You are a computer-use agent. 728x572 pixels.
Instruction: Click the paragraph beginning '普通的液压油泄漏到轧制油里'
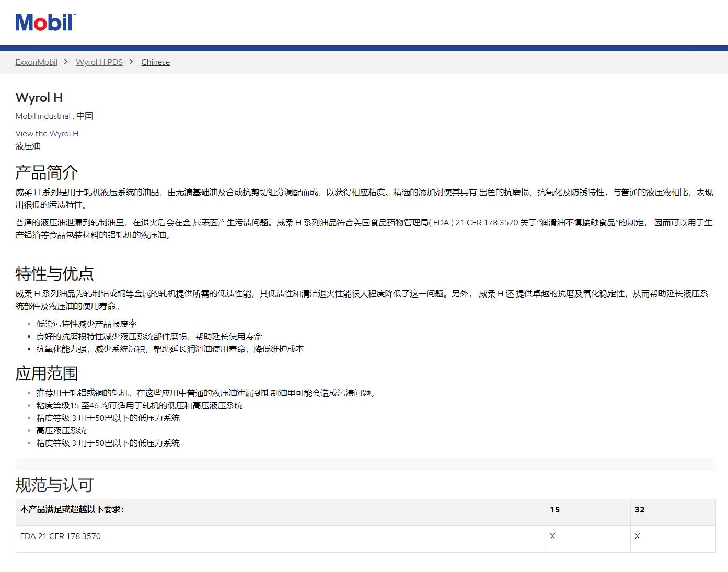click(x=364, y=229)
